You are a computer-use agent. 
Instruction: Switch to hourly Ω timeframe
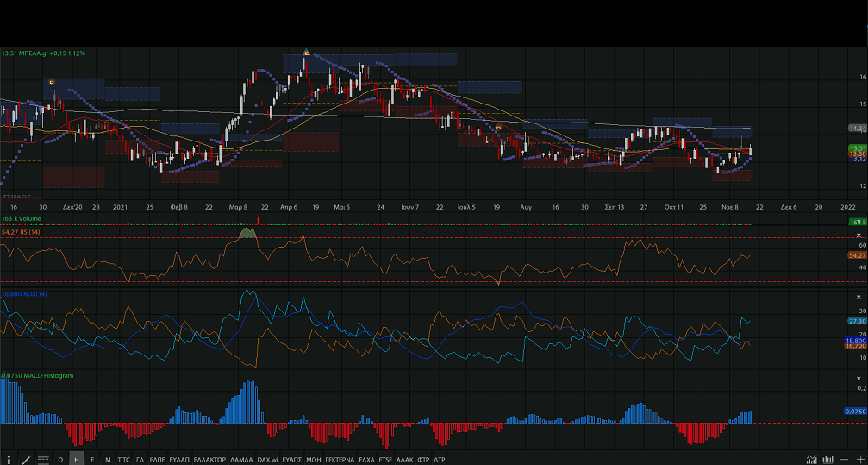click(60, 459)
